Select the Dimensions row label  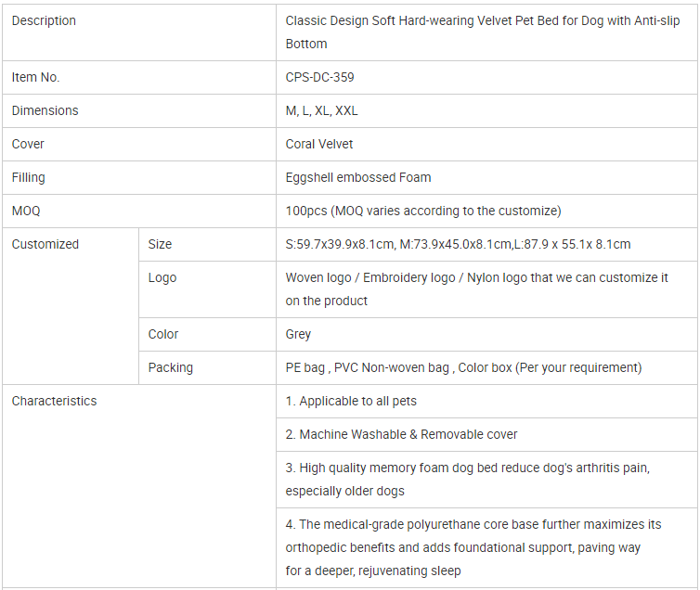(45, 111)
